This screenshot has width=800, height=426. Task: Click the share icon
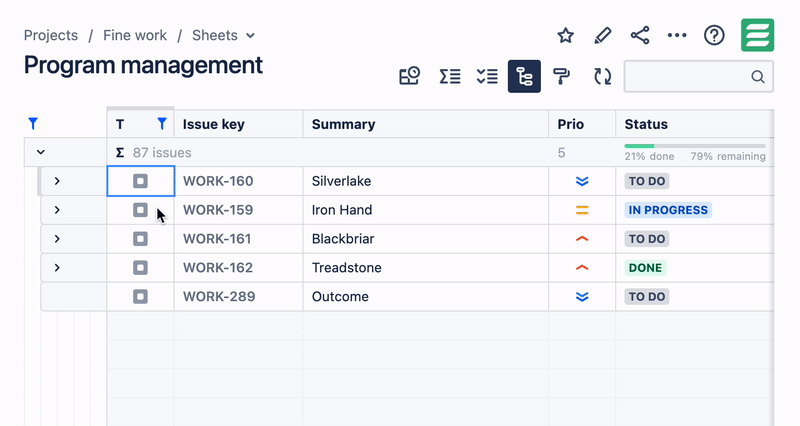pos(640,35)
